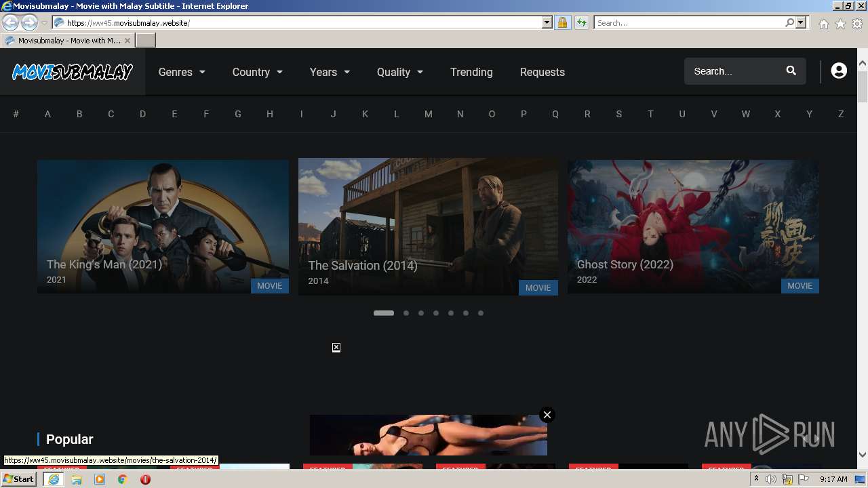Click the red Opera taskbar icon
Image resolution: width=868 pixels, height=488 pixels.
point(145,479)
